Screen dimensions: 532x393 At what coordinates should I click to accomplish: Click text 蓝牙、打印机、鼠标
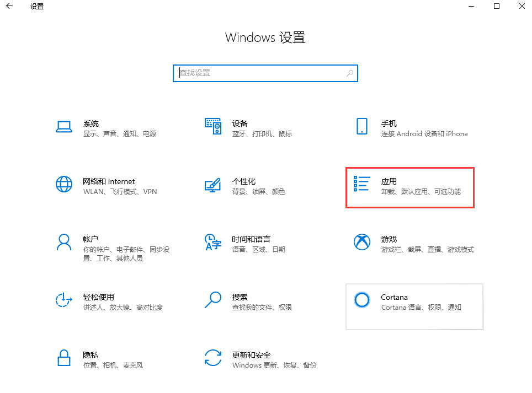tap(262, 134)
